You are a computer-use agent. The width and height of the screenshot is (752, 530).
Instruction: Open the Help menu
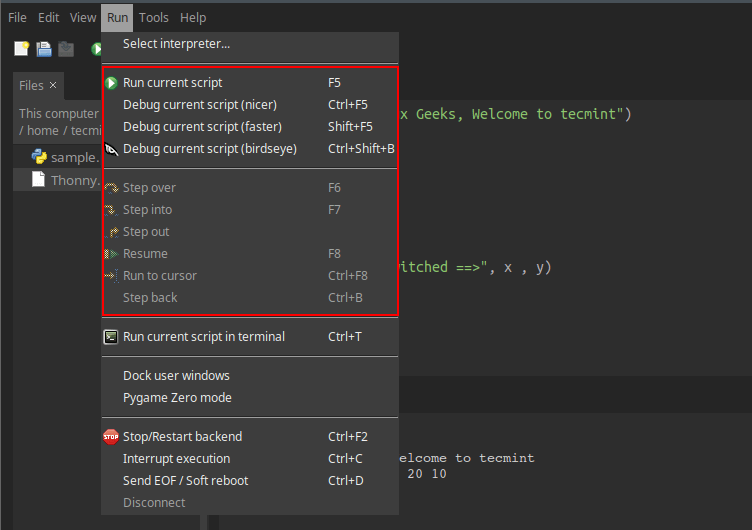[193, 18]
